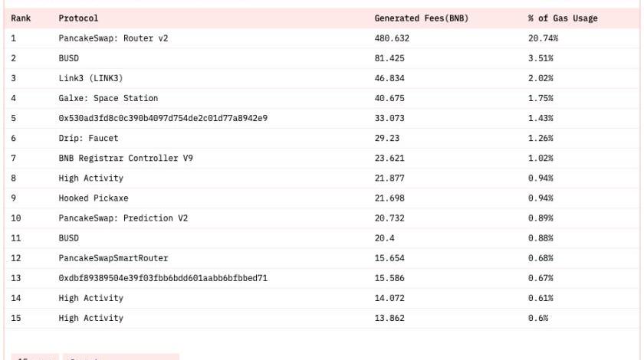Open the rank 2 BUSD entry
Screen dimensions: 644x360
68,58
